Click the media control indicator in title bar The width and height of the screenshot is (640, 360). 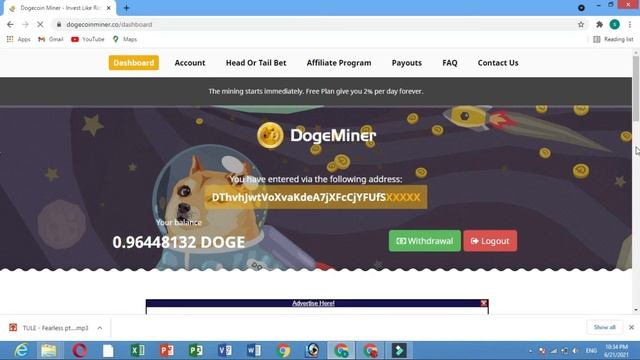581,8
